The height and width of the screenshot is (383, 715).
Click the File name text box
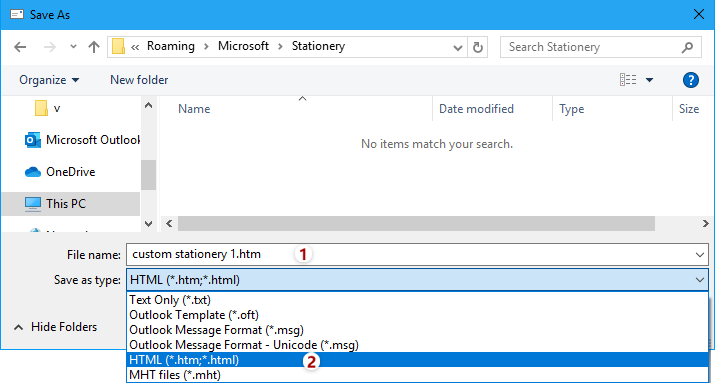click(417, 254)
